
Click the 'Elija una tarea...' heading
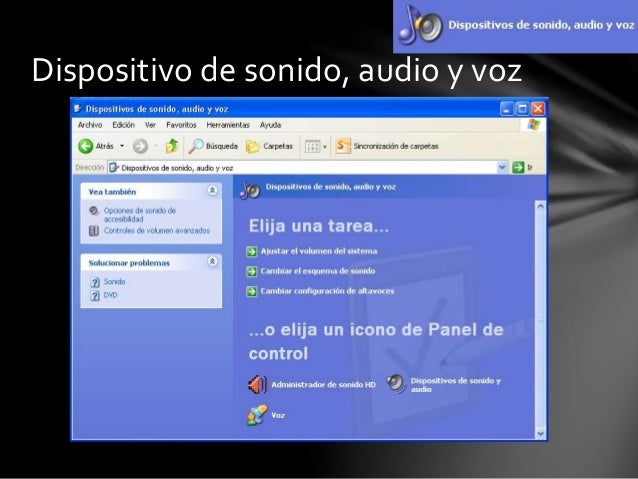tap(319, 226)
